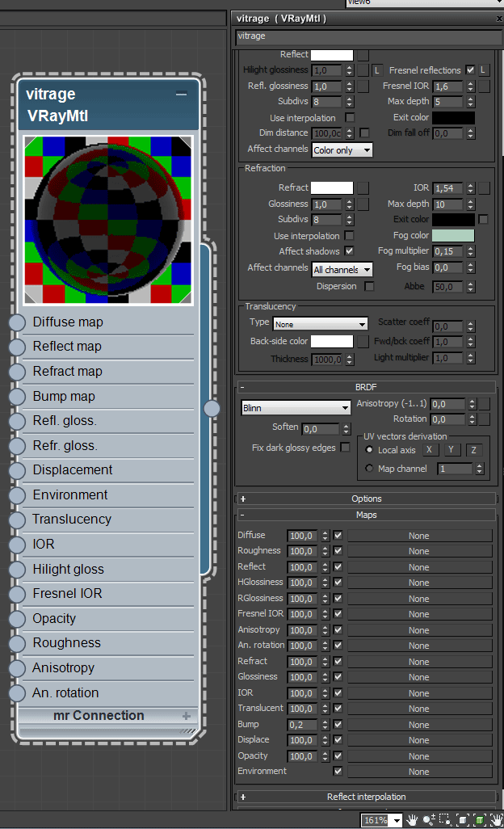This screenshot has height=829, width=504.
Task: Click the Roughness input socket
Action: click(17, 643)
